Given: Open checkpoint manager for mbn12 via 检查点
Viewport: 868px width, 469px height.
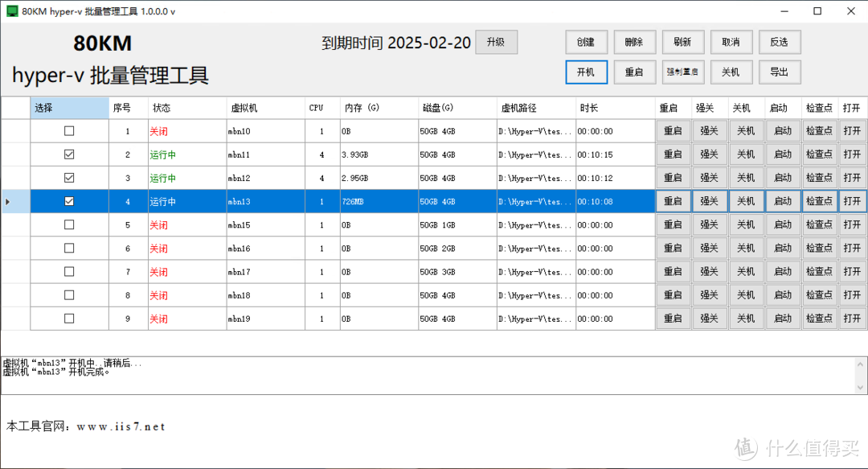Looking at the screenshot, I should point(819,177).
